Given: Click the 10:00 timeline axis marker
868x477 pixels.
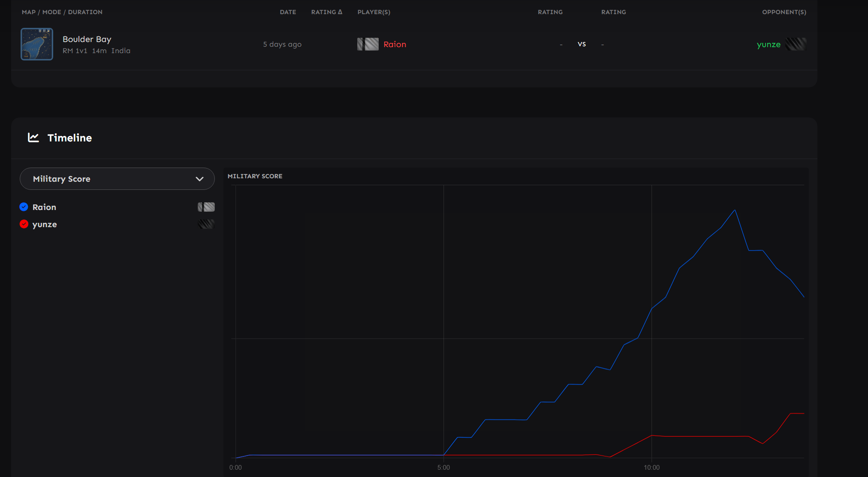Looking at the screenshot, I should coord(651,467).
